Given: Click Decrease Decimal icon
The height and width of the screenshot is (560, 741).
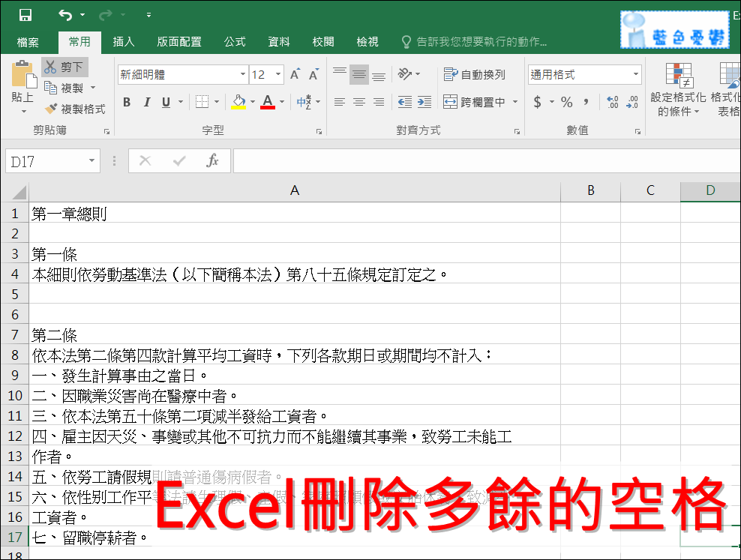Looking at the screenshot, I should pyautogui.click(x=632, y=101).
